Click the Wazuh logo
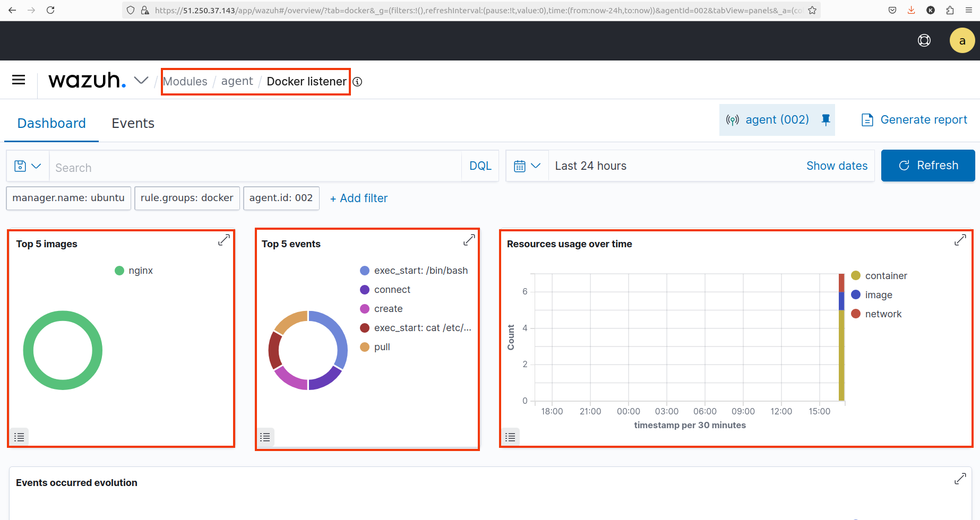This screenshot has height=520, width=980. 88,80
